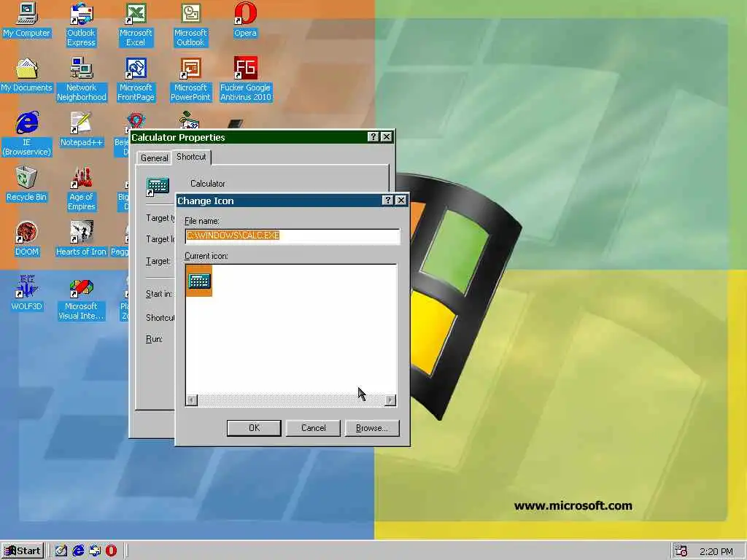Viewport: 747px width, 560px height.
Task: Click Browse... button in Change Icon
Action: (x=372, y=427)
